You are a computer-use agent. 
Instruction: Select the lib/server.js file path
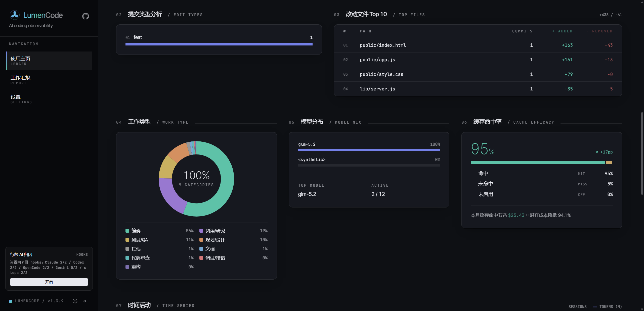coord(377,89)
